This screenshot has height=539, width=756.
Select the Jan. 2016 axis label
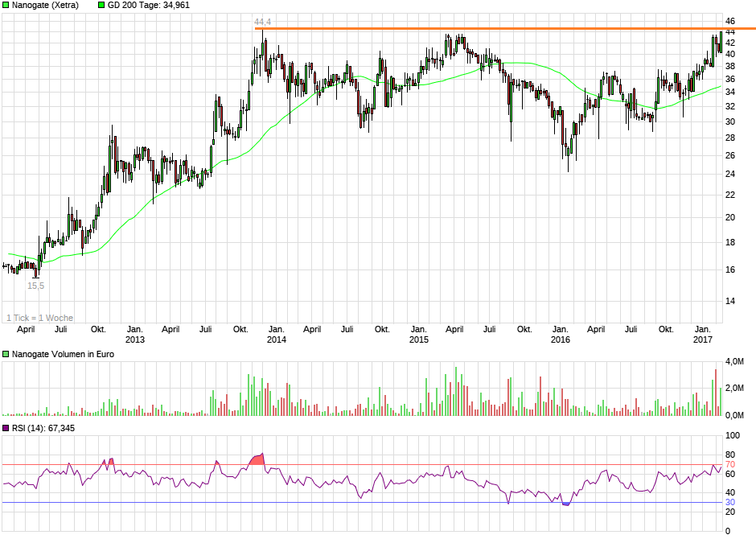(x=561, y=333)
